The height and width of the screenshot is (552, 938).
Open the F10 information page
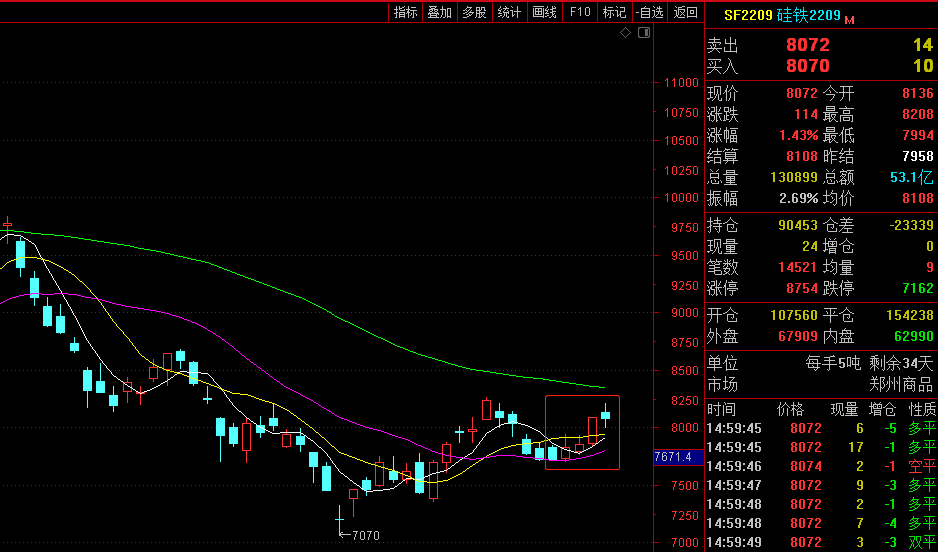(x=579, y=12)
